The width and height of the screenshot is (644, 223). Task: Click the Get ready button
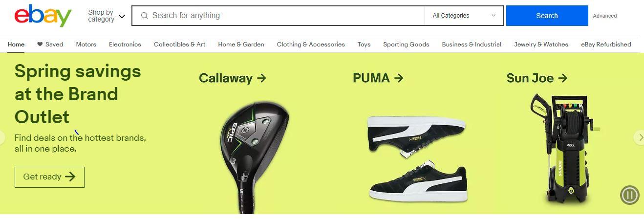click(49, 177)
